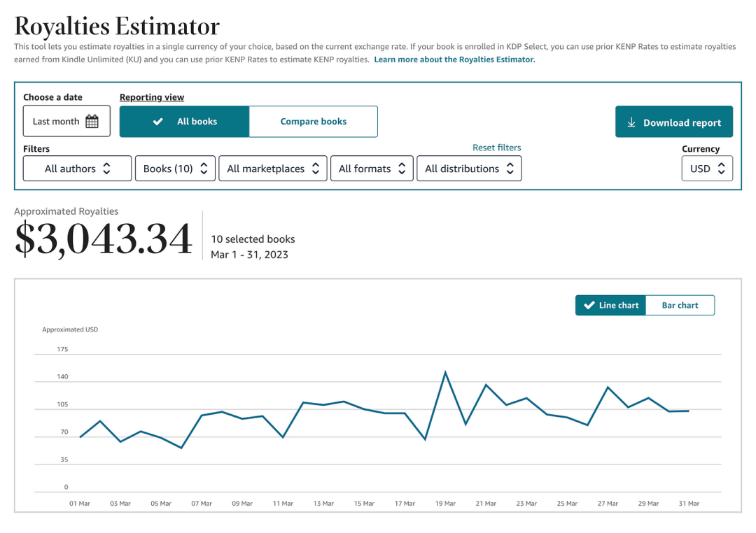This screenshot has height=533, width=756.
Task: Expand the All distributions filter
Action: (468, 169)
